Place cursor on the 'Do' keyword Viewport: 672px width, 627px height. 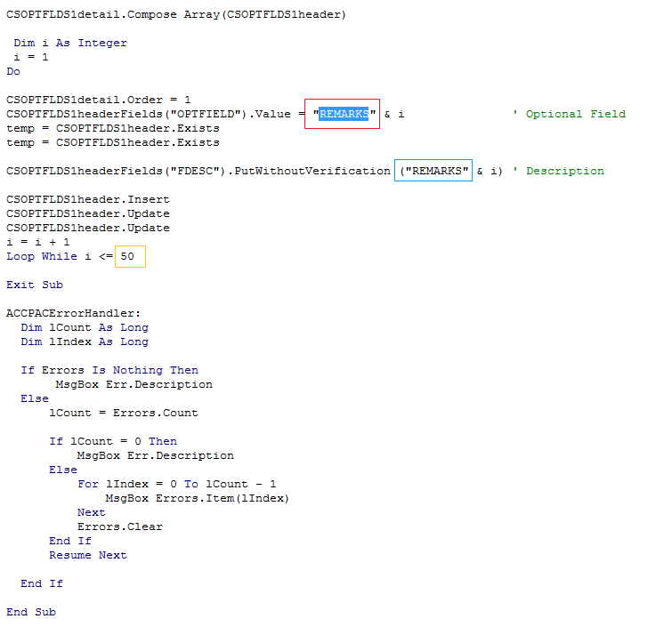pyautogui.click(x=13, y=71)
